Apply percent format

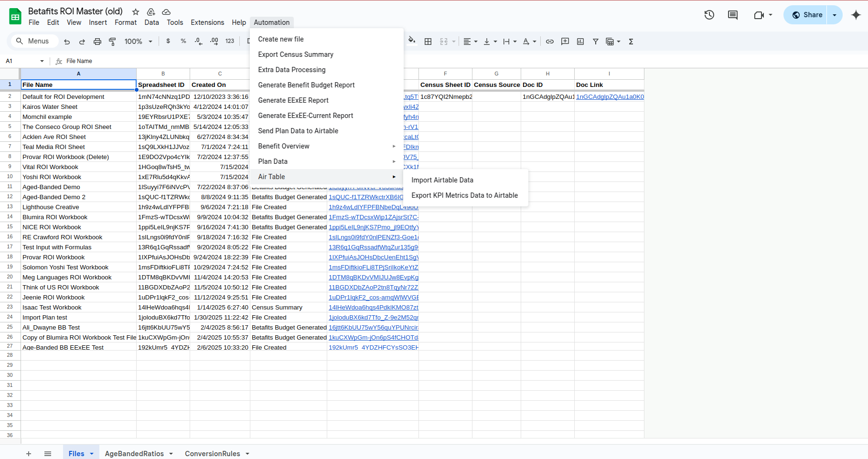183,42
